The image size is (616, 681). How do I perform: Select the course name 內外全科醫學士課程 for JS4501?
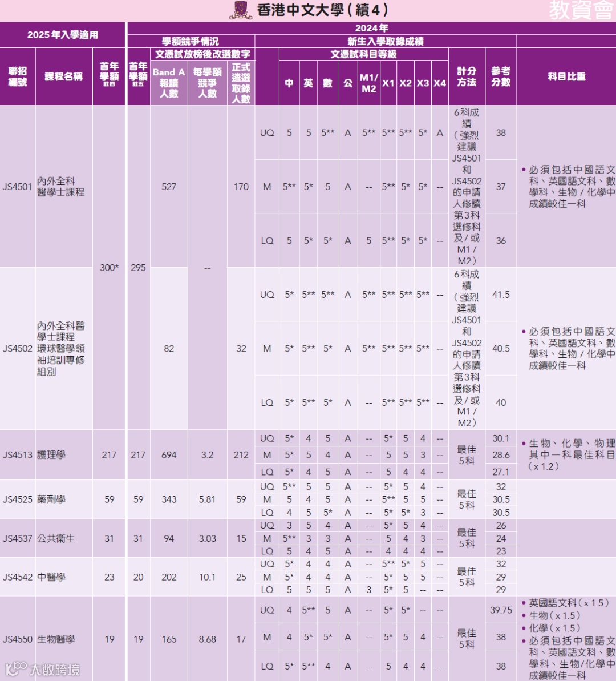click(61, 187)
